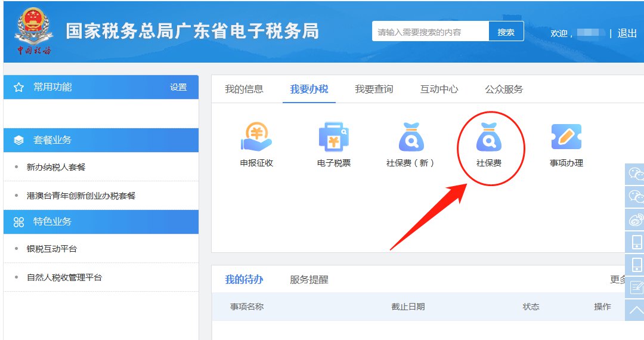The height and width of the screenshot is (340, 644).
Task: Open the lower mobile phone sidebar icon
Action: [x=635, y=264]
